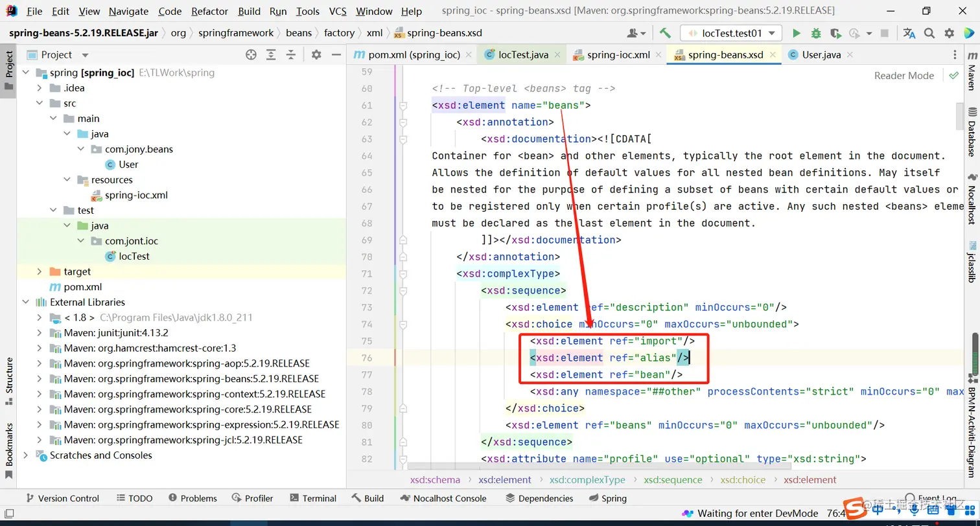The width and height of the screenshot is (980, 526).
Task: Collapse External Libraries node
Action: pos(25,303)
